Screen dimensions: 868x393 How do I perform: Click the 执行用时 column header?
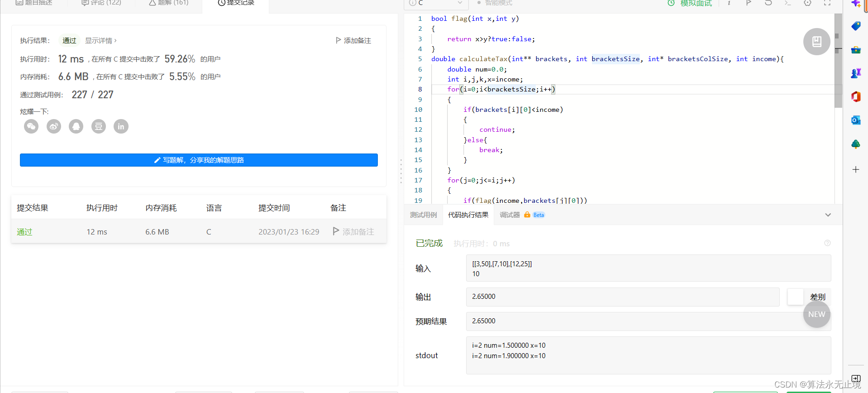[102, 208]
